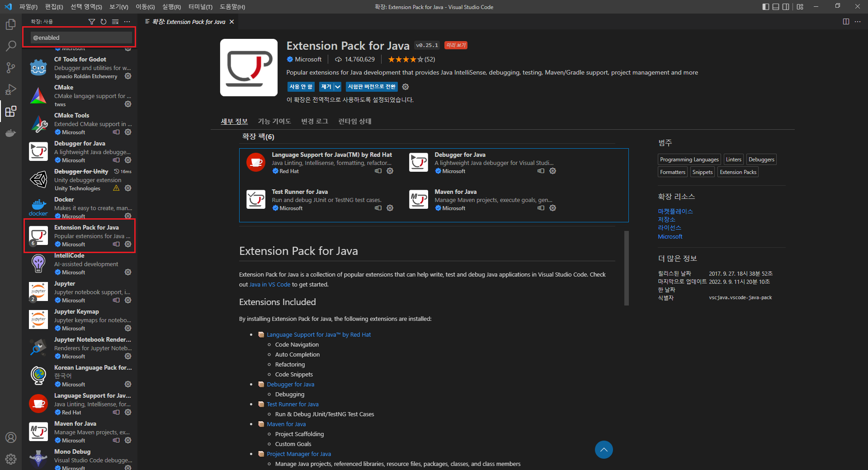Select Docker extension in the list

click(80, 207)
